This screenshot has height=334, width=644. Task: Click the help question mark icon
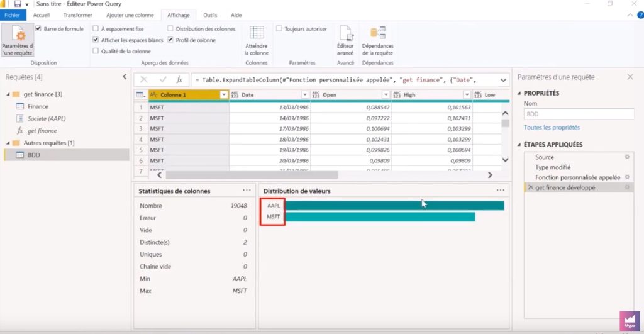tap(640, 15)
